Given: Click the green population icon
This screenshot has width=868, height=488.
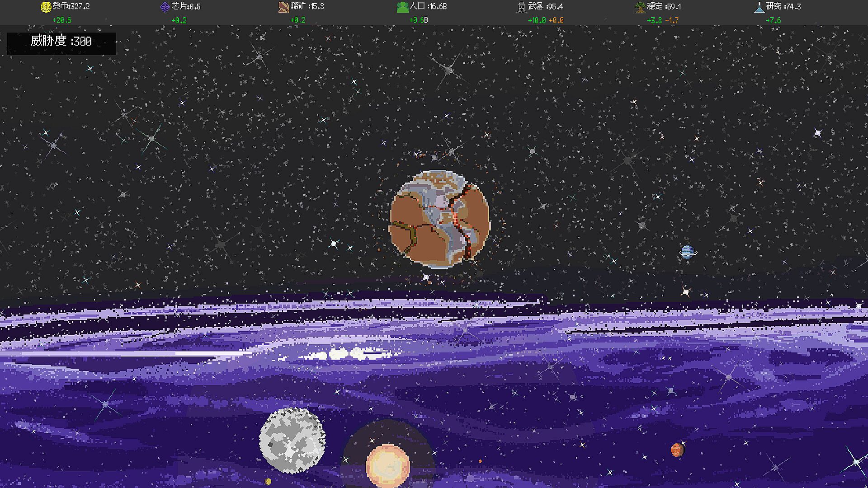Looking at the screenshot, I should coord(402,7).
